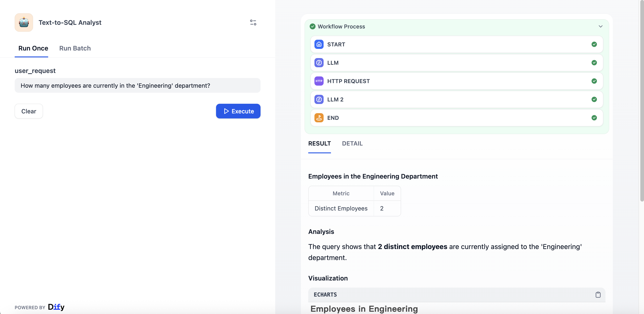
Task: Expand the HTTP REQUEST step row
Action: click(x=456, y=81)
